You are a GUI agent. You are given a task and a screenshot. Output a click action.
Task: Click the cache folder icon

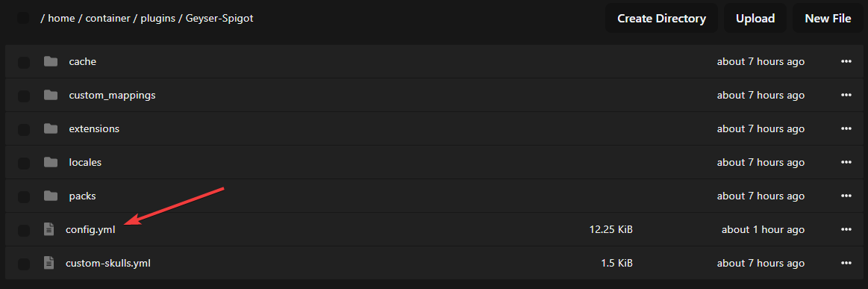click(x=51, y=61)
